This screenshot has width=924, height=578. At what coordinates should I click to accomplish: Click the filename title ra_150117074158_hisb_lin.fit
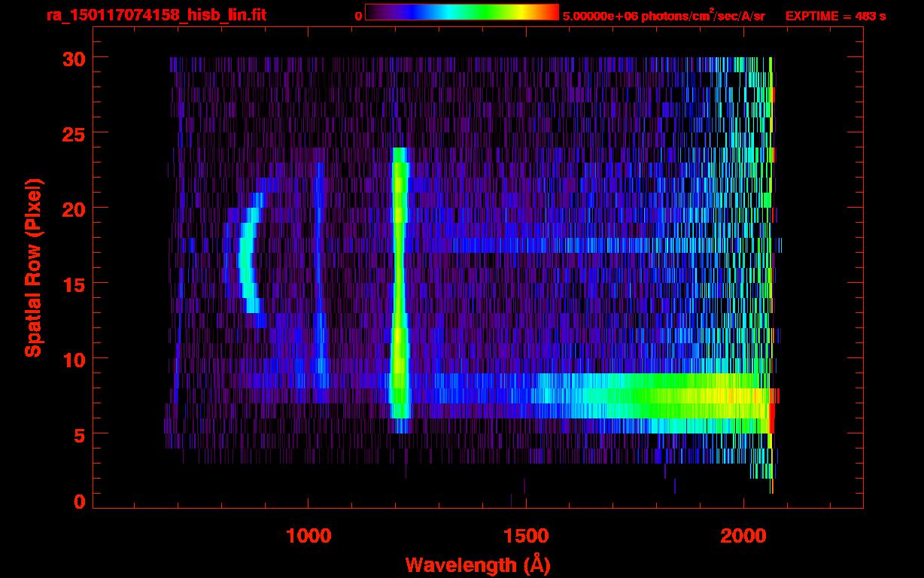[x=156, y=15]
